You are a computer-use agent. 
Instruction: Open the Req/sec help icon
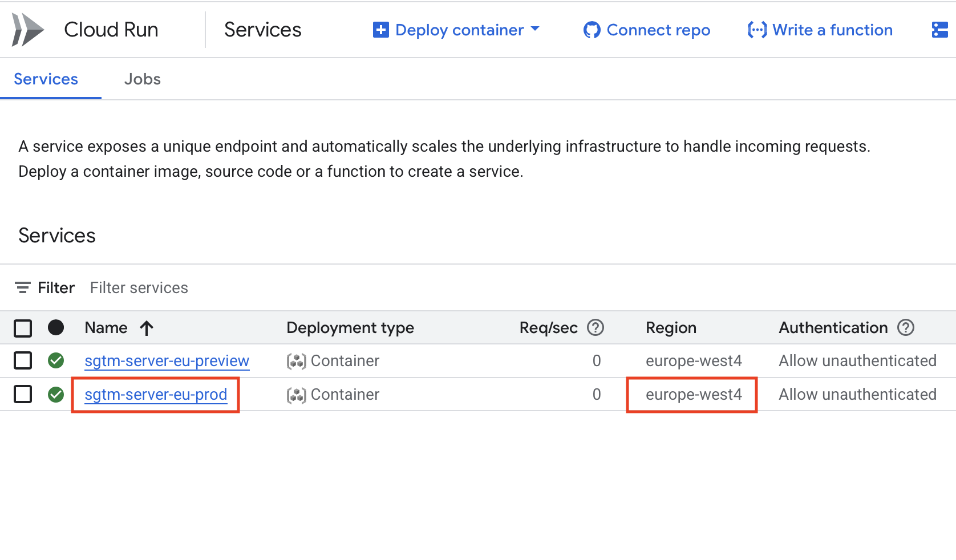click(596, 327)
